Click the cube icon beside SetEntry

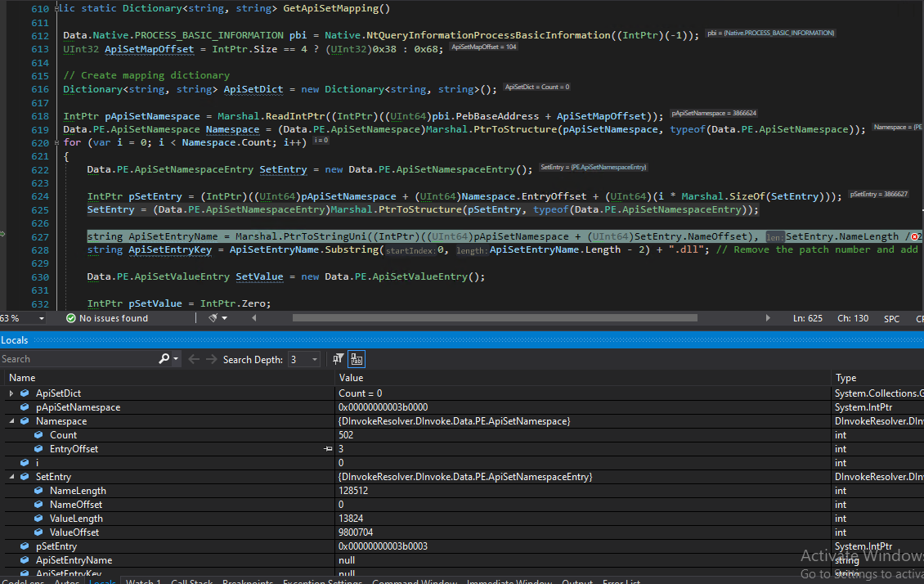pyautogui.click(x=25, y=477)
